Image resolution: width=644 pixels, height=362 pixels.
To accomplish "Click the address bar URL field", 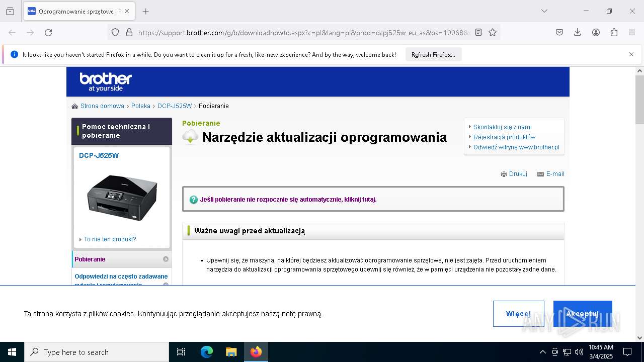I will pos(305,32).
